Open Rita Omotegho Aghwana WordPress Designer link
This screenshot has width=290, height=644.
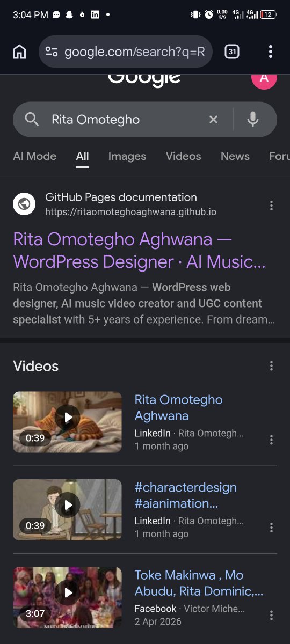[140, 250]
